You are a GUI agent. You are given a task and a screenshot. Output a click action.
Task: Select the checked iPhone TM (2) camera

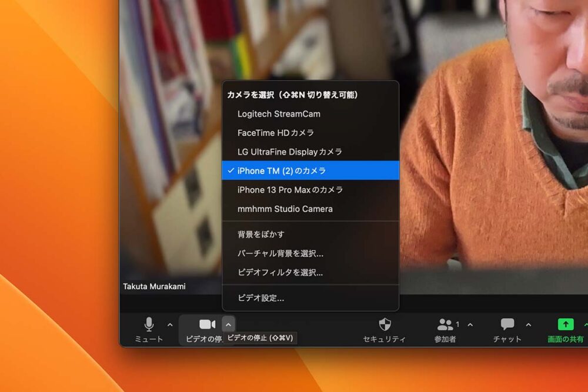pyautogui.click(x=282, y=170)
